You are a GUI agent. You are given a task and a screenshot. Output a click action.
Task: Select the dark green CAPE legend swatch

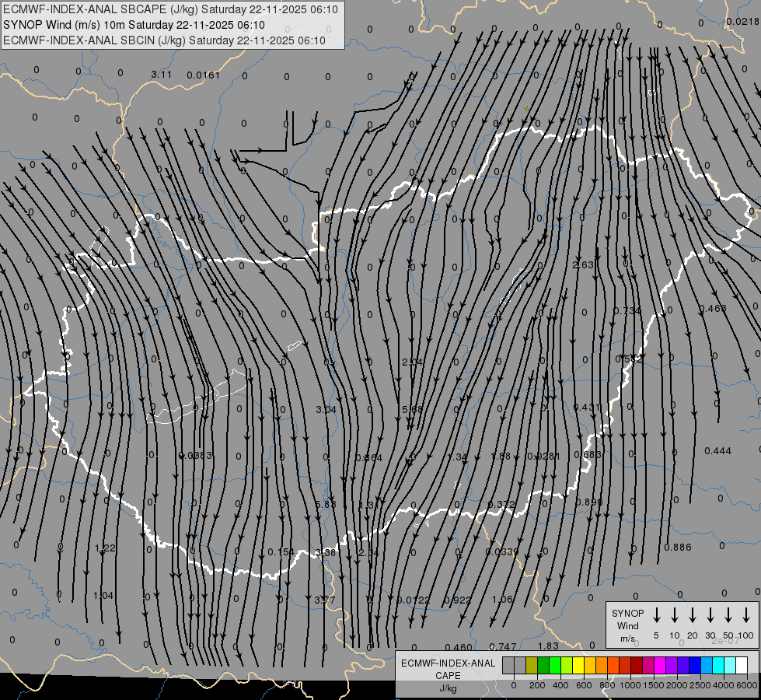click(x=543, y=666)
